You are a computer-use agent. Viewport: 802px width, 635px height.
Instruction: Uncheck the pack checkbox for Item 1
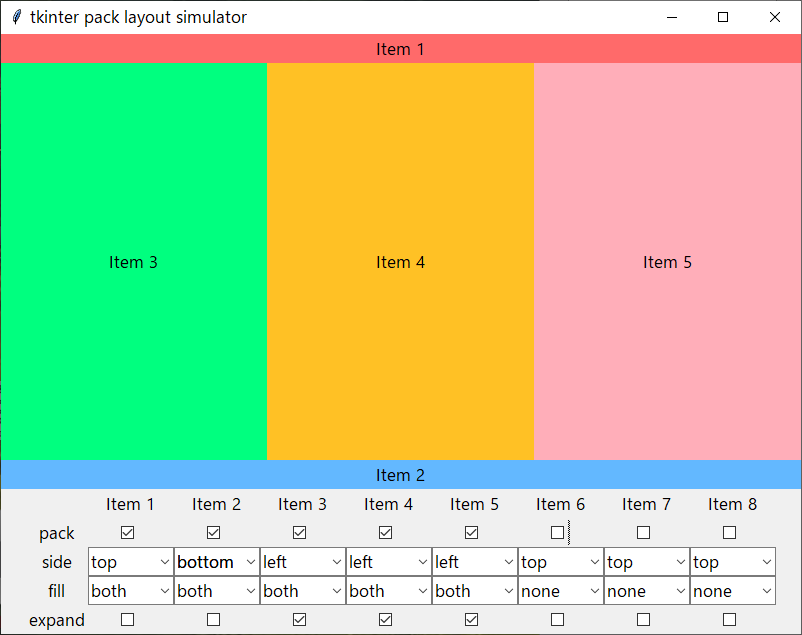point(127,533)
